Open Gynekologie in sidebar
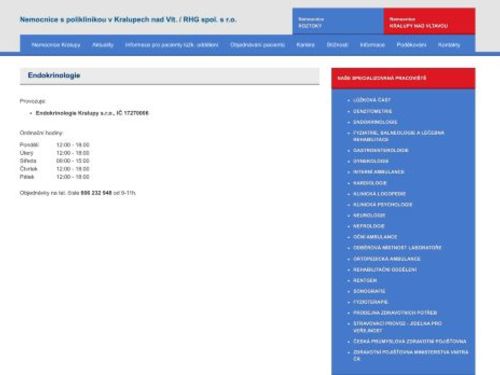The image size is (500, 375). tap(371, 161)
